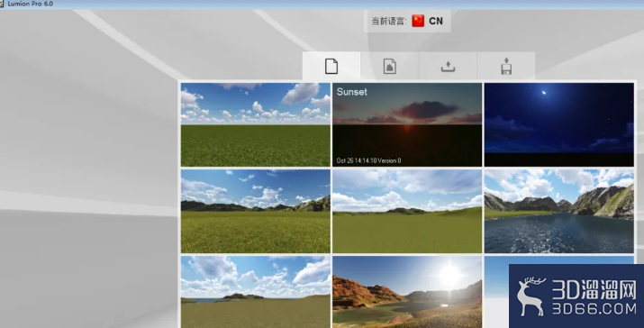Select the night sky scene template
644x328 pixels.
click(x=558, y=124)
